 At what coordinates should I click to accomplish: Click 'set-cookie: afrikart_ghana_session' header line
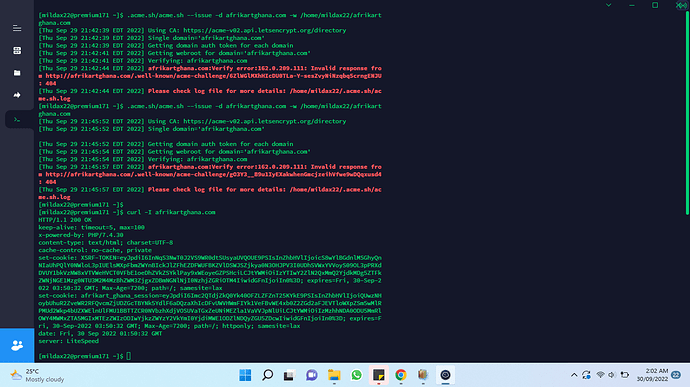210,311
